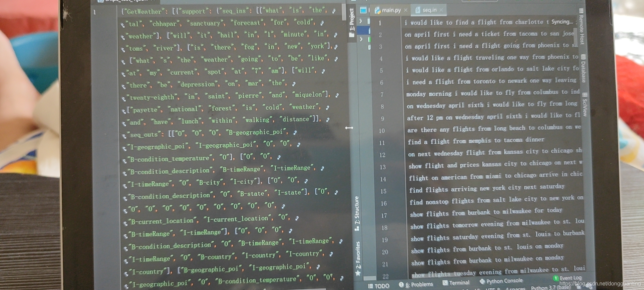Expand the first project tree node
The image size is (644, 290).
[361, 21]
